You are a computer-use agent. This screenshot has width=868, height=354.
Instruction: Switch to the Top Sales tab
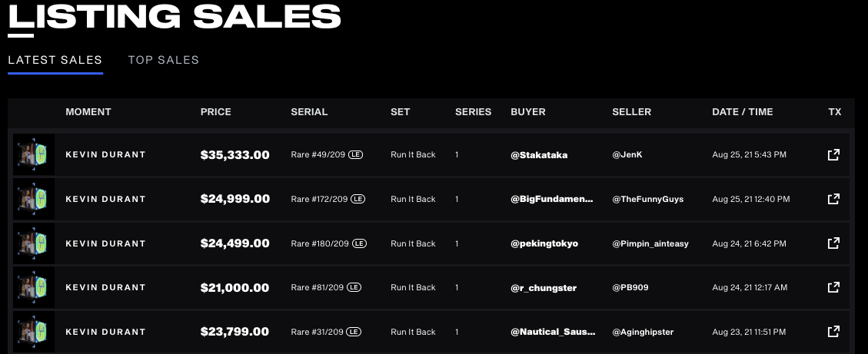coord(163,60)
